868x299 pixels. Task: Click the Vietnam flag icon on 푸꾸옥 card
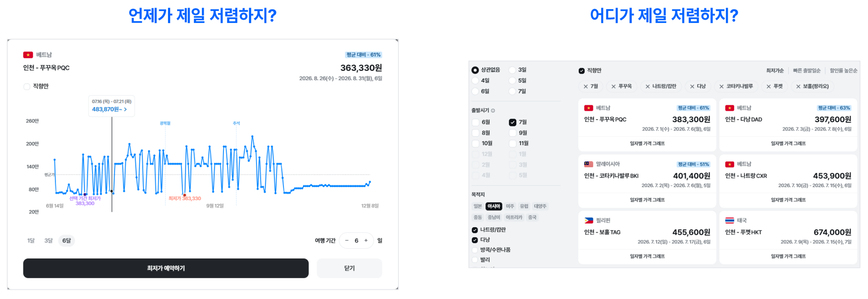589,108
